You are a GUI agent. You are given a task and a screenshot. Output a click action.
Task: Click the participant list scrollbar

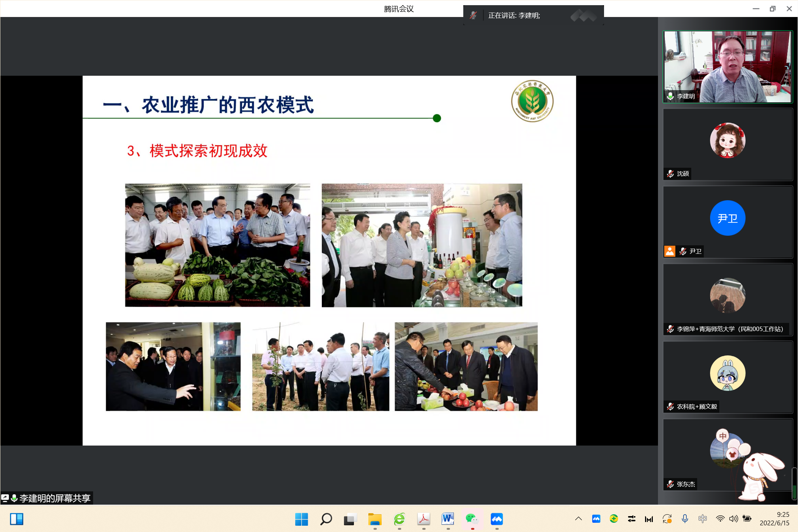794,484
